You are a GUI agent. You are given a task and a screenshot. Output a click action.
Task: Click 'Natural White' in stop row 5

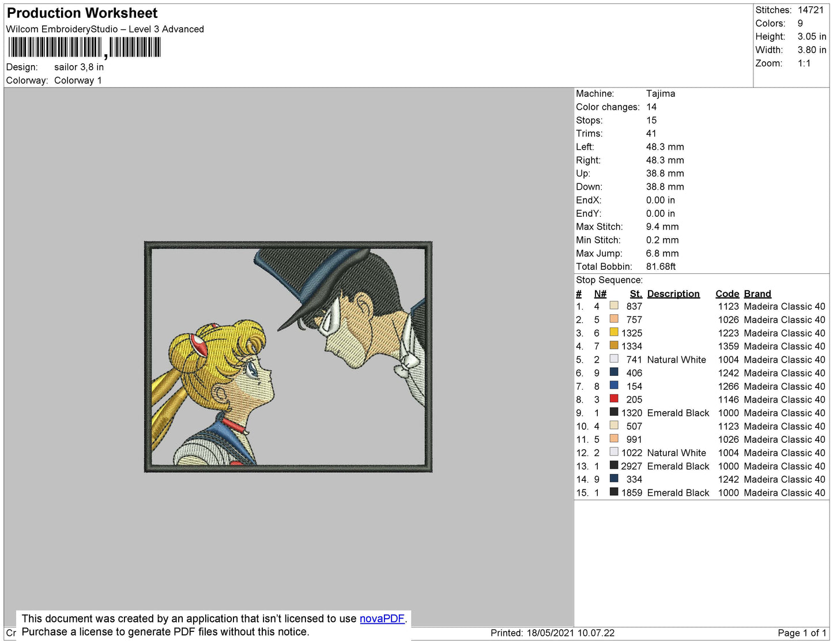pyautogui.click(x=676, y=360)
